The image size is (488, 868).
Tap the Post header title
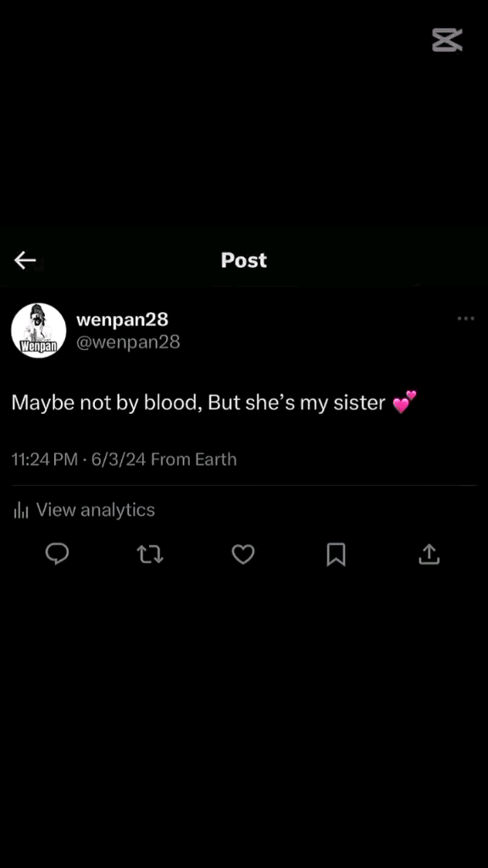[243, 260]
